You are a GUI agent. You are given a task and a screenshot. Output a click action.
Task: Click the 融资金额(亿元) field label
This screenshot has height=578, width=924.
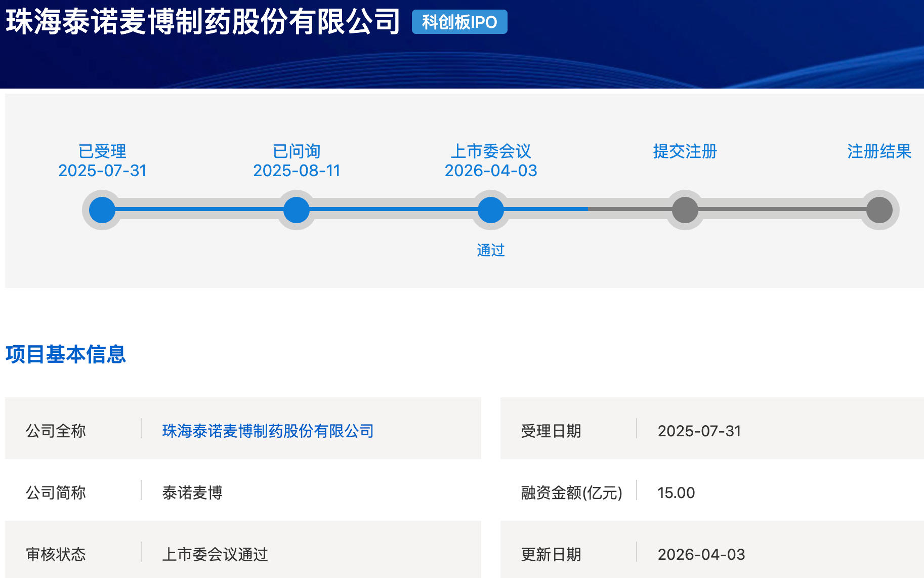(x=572, y=492)
